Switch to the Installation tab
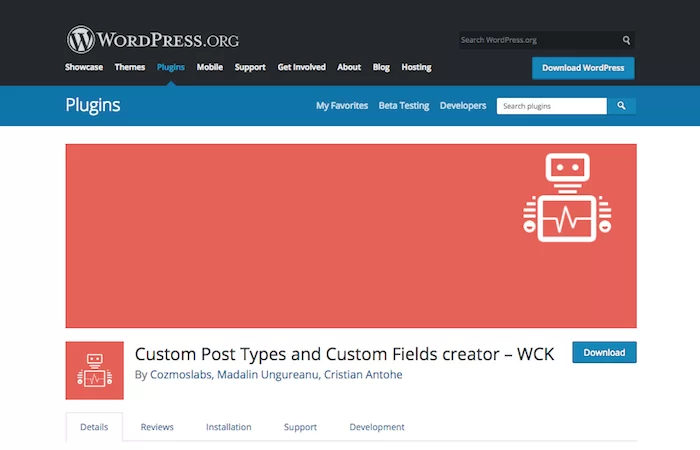Viewport: 700px width, 450px height. pyautogui.click(x=229, y=427)
